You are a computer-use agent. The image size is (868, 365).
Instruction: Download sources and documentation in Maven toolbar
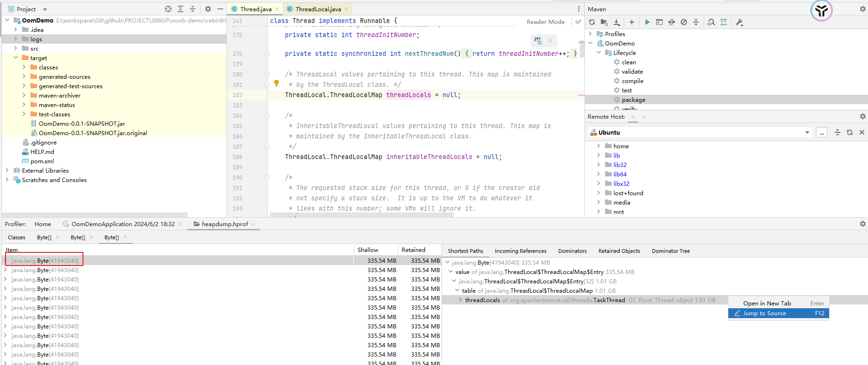(616, 22)
